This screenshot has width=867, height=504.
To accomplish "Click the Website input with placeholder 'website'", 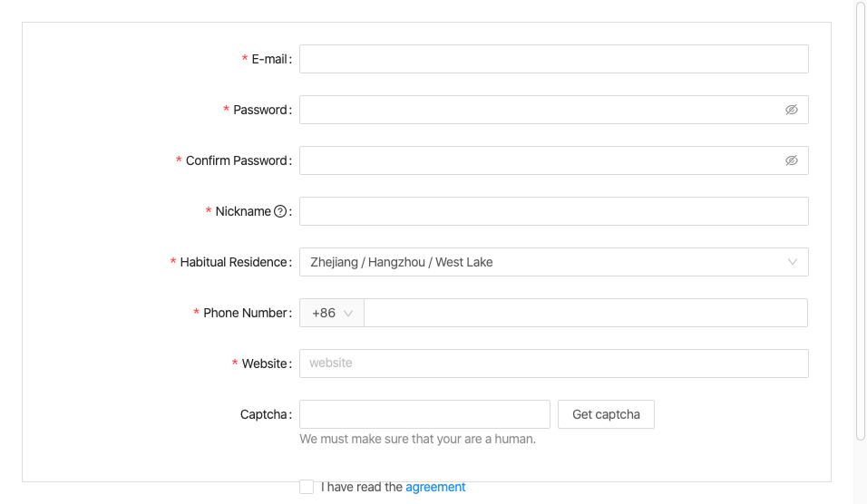I will (554, 363).
